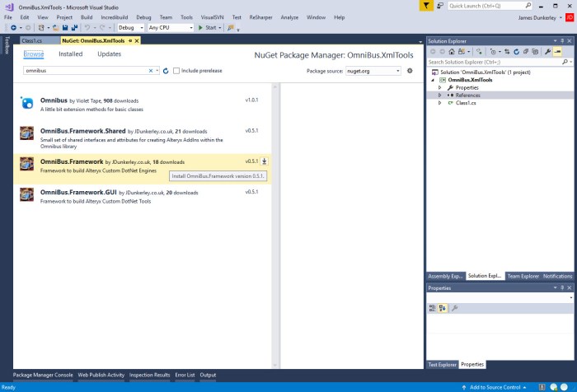The height and width of the screenshot is (392, 577).
Task: Click Solution Explorer Home icon
Action: pos(452,52)
